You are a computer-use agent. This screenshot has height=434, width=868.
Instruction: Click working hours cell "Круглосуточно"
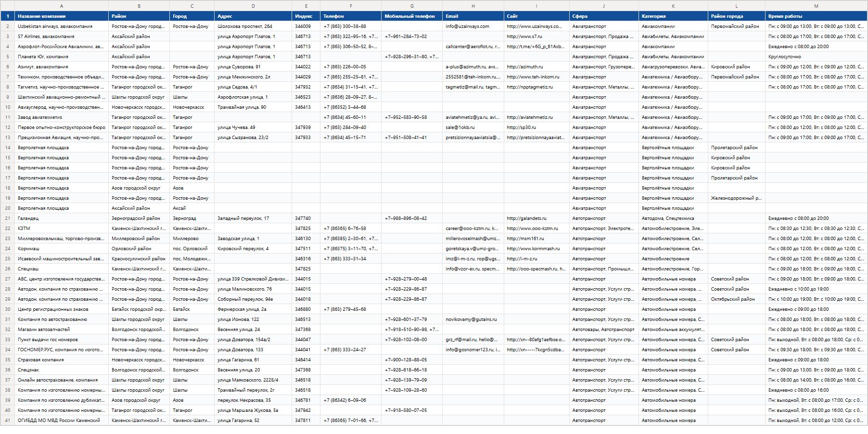pos(816,57)
